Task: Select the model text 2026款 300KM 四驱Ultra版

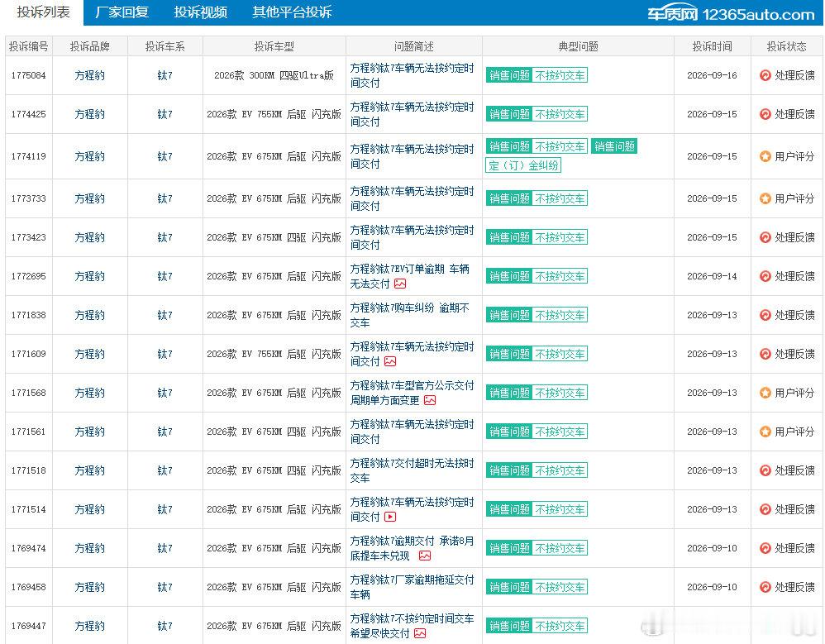Action: pyautogui.click(x=274, y=76)
